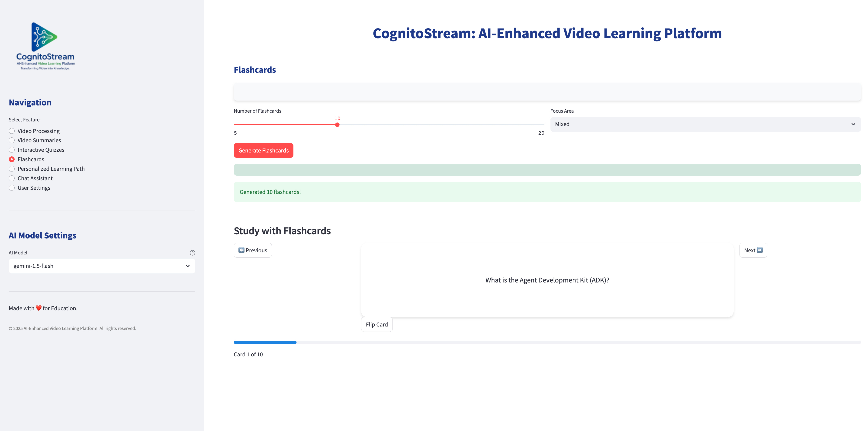Click the AI Model help question-mark icon

[x=192, y=253]
